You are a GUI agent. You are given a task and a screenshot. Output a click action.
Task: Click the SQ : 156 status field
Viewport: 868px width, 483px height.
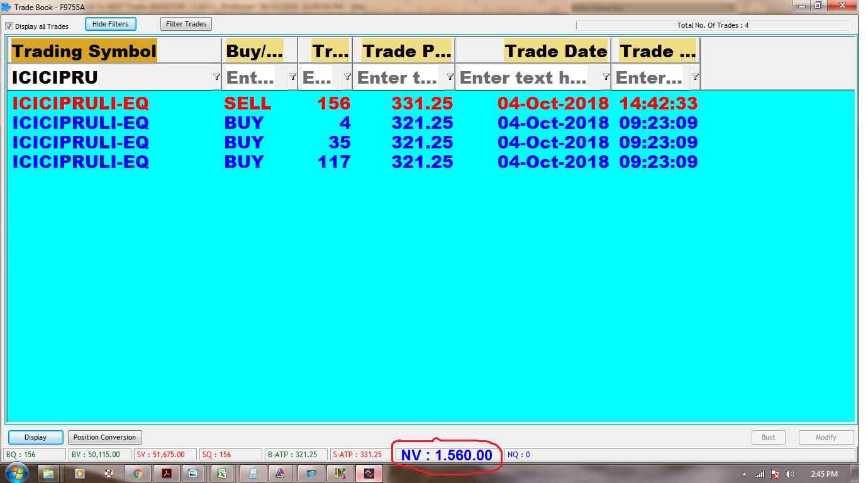pos(231,455)
